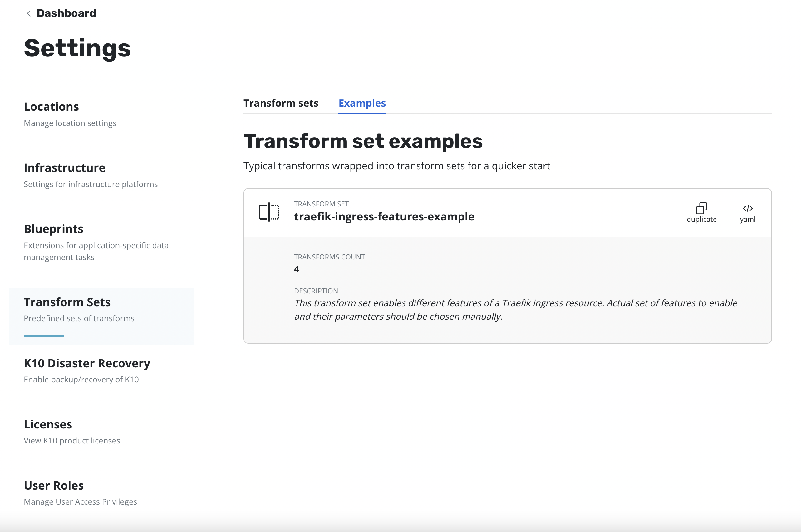Click the Settings page heading

point(77,48)
